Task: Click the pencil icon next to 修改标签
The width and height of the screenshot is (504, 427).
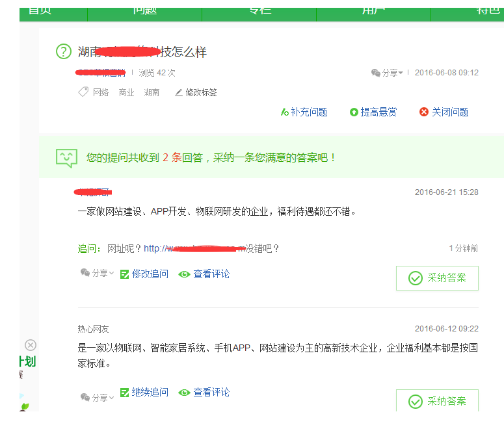Action: coord(179,92)
